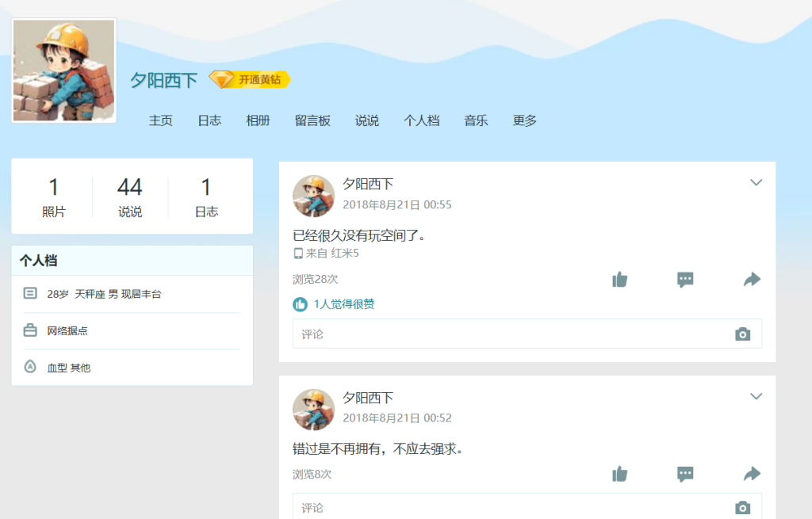Screen dimensions: 812x519
Task: Share the 00:55 post via arrow icon
Action: [752, 279]
